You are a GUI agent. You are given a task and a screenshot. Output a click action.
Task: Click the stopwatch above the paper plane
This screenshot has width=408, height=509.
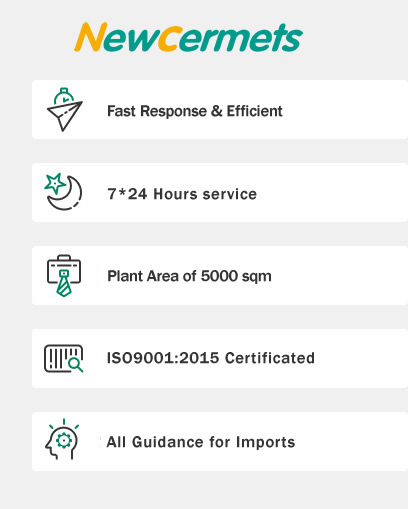pos(64,96)
